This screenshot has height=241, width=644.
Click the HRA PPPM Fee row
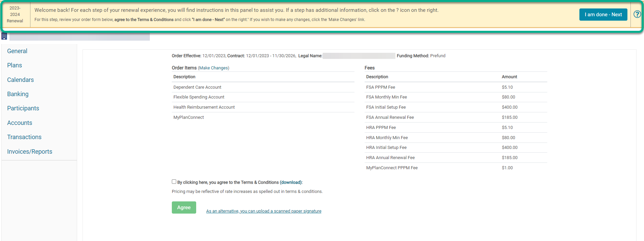pos(456,128)
